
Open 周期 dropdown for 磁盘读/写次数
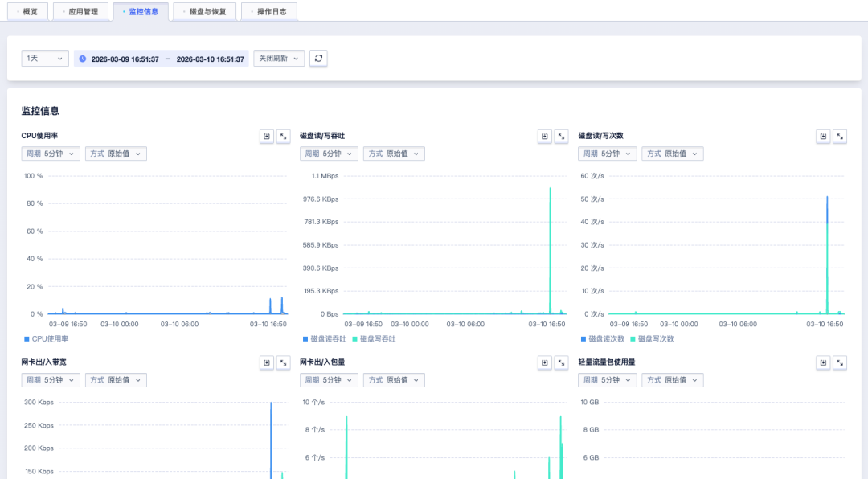tap(608, 154)
